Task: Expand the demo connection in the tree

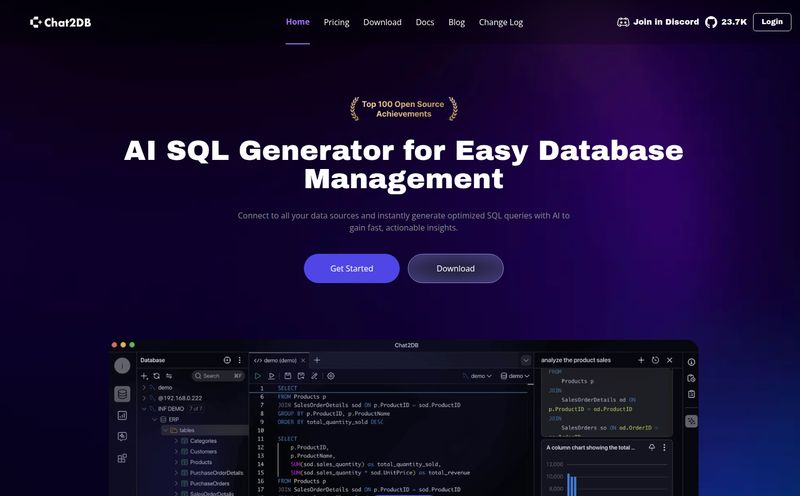Action: tap(144, 388)
